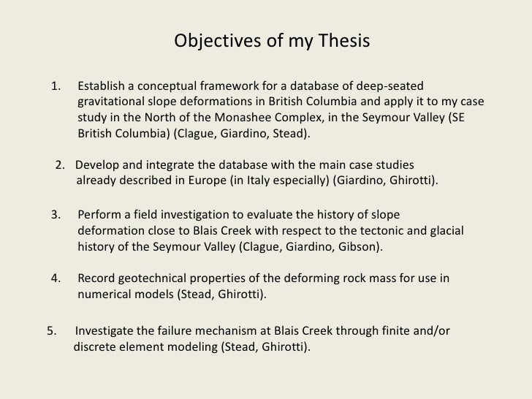The width and height of the screenshot is (532, 399).
Task: Select list number 3 marker
Action: tap(56, 214)
